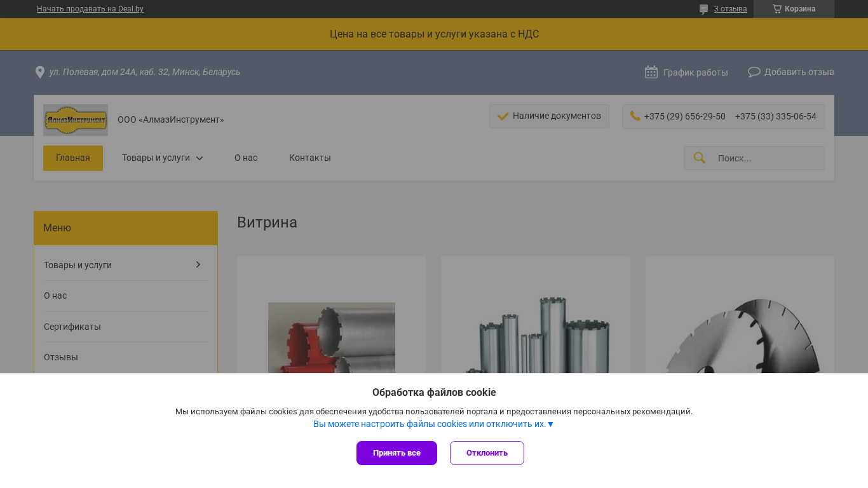
Task: Click the Отклонить cookie button
Action: pyautogui.click(x=487, y=453)
